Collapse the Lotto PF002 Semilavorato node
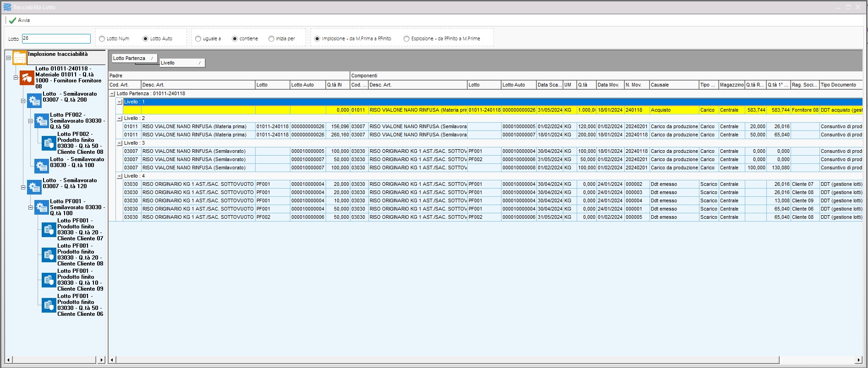 pyautogui.click(x=30, y=121)
